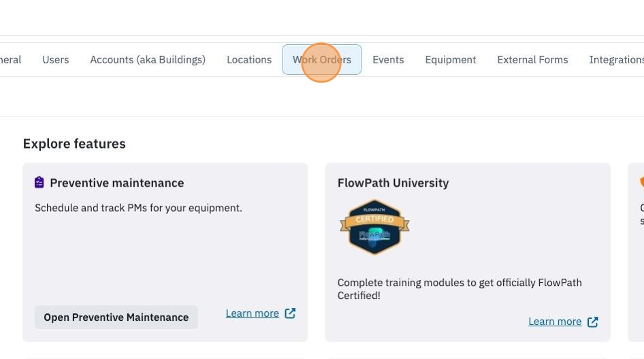Click the Open Preventive Maintenance button
Viewport: 644px width, 359px height.
(x=116, y=317)
